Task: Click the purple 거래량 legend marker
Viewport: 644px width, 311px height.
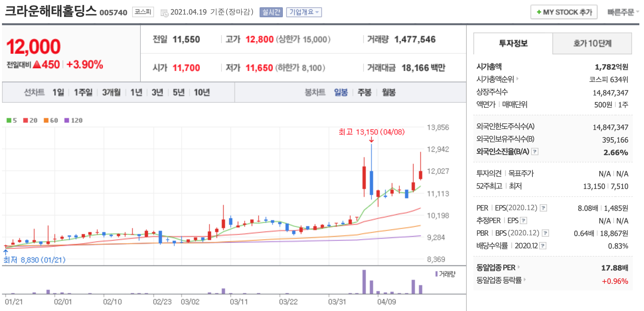Action: tap(437, 274)
